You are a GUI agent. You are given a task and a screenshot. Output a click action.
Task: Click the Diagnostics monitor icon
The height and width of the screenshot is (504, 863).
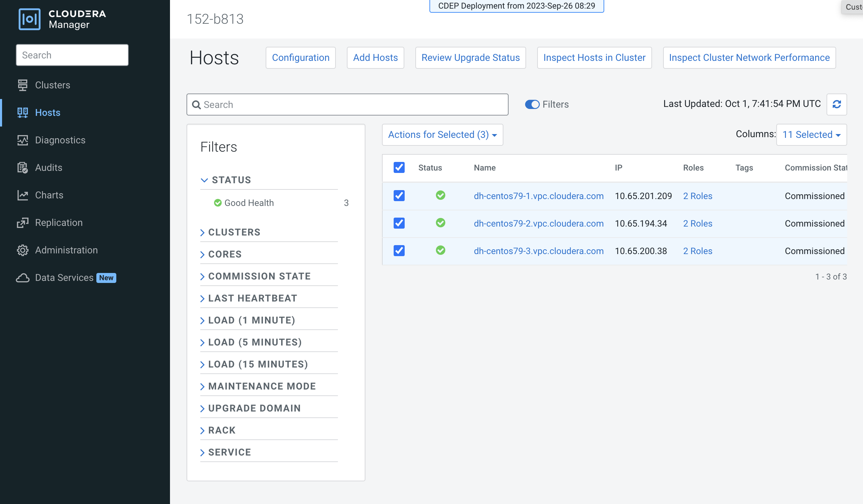(23, 140)
